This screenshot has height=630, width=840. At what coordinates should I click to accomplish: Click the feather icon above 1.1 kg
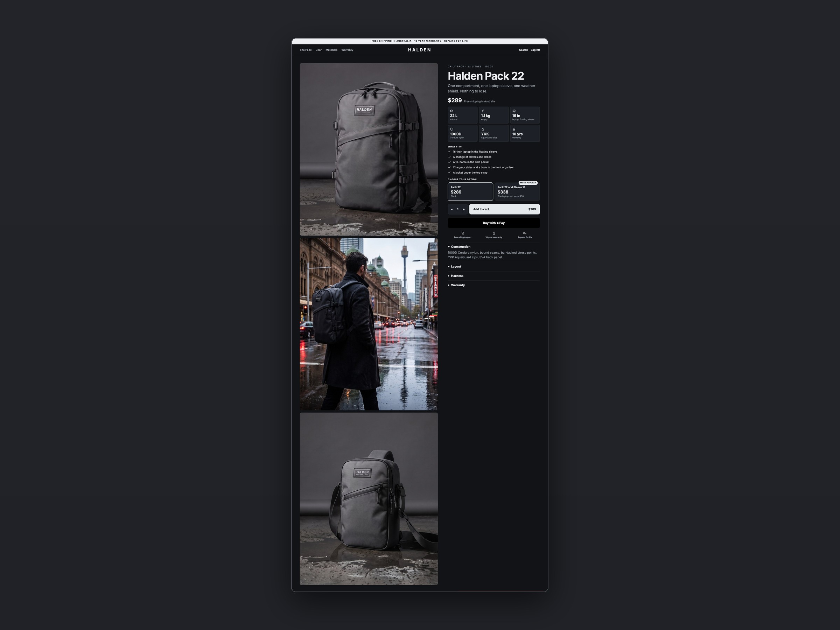click(483, 111)
